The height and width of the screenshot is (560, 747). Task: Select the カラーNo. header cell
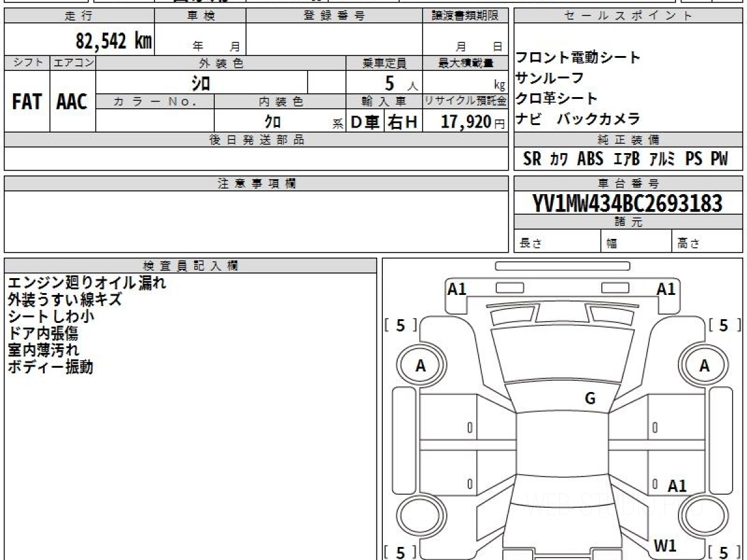click(155, 101)
